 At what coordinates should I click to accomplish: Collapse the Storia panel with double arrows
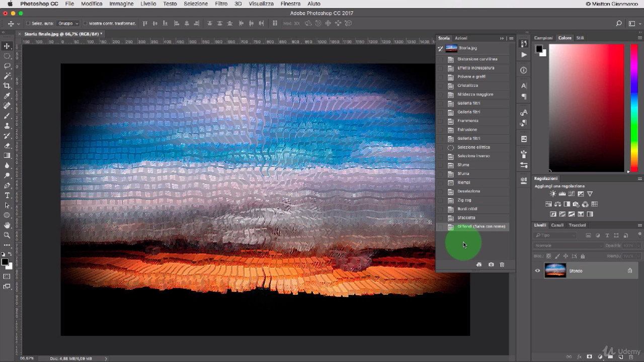click(502, 38)
